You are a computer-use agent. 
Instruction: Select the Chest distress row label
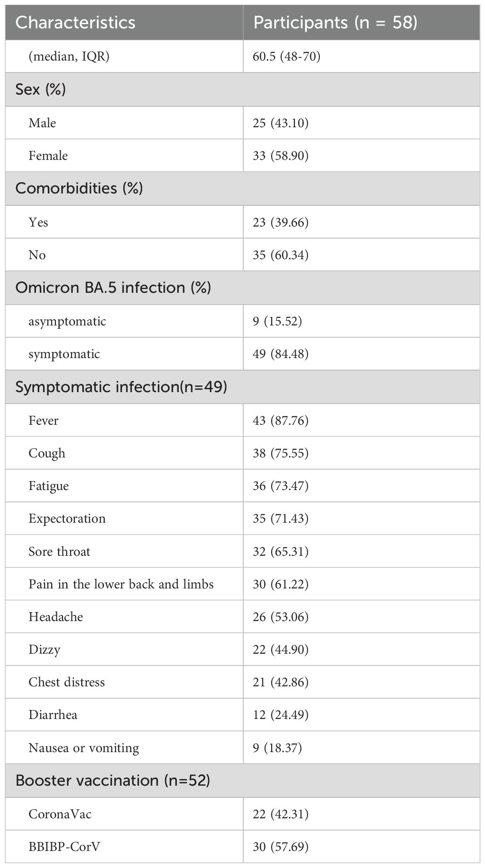[67, 682]
